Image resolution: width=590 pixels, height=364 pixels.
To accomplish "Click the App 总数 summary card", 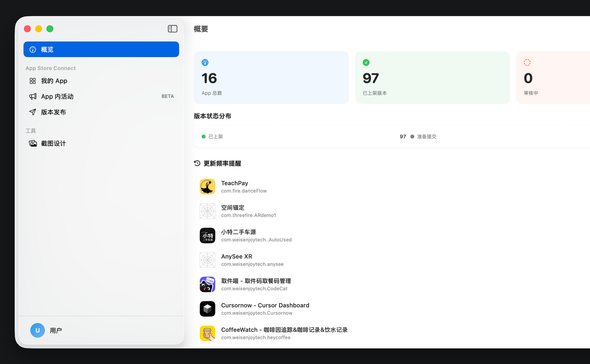I will (271, 78).
